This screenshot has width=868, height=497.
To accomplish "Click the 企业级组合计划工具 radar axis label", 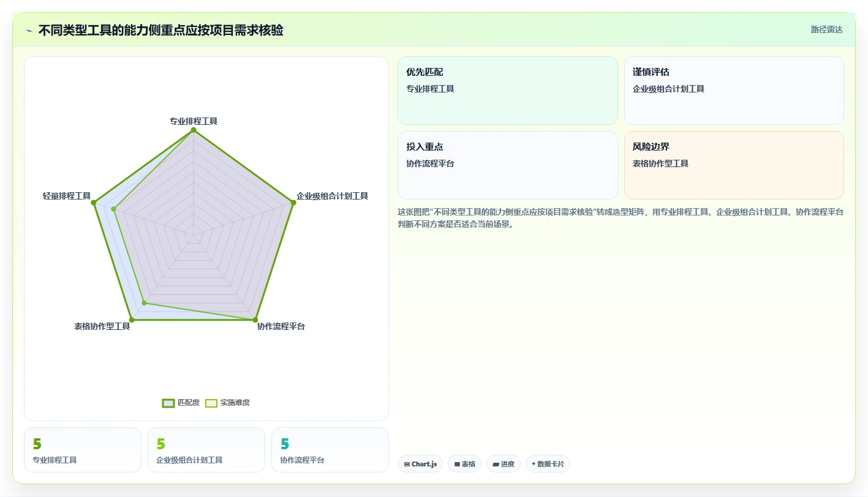I will [332, 196].
